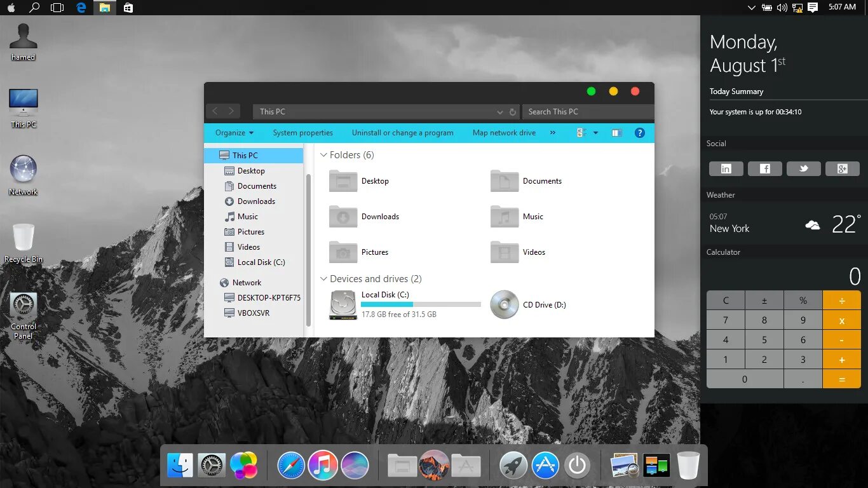Open Safari compass icon in dock

click(x=291, y=466)
